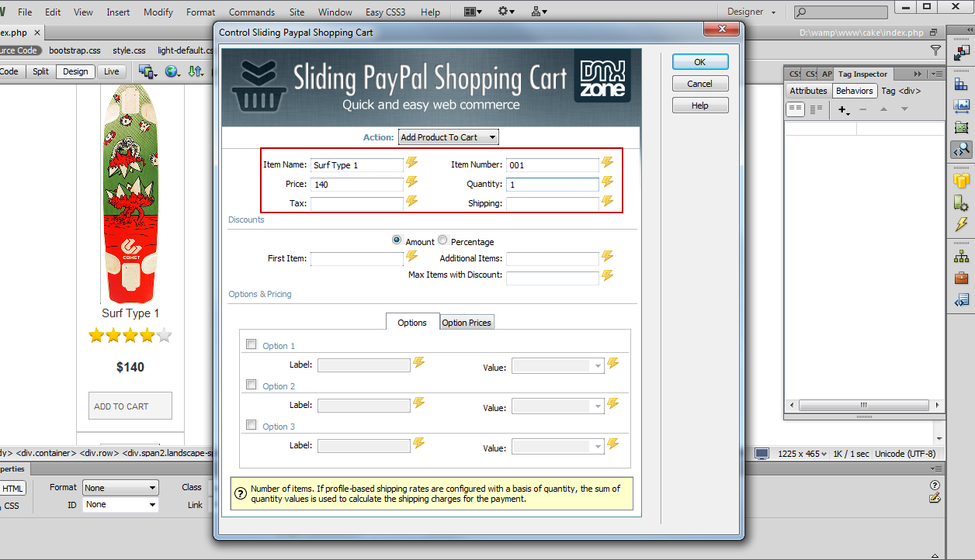The width and height of the screenshot is (975, 560).
Task: Switch to Split view
Action: [40, 71]
